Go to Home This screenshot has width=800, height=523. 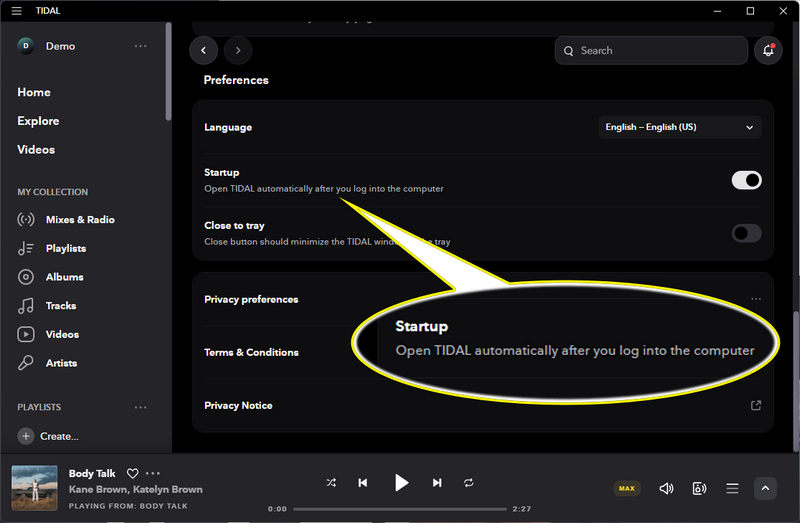34,92
